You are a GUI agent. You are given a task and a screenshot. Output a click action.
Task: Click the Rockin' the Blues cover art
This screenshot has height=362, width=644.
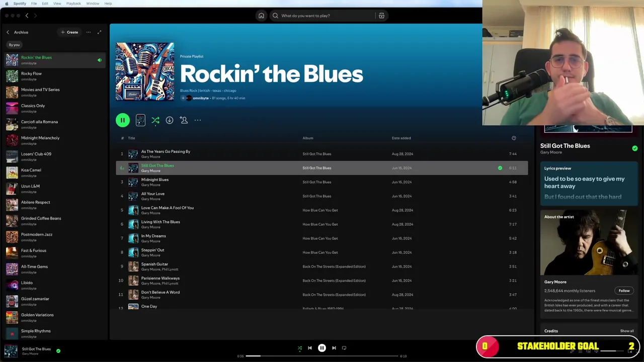[145, 72]
